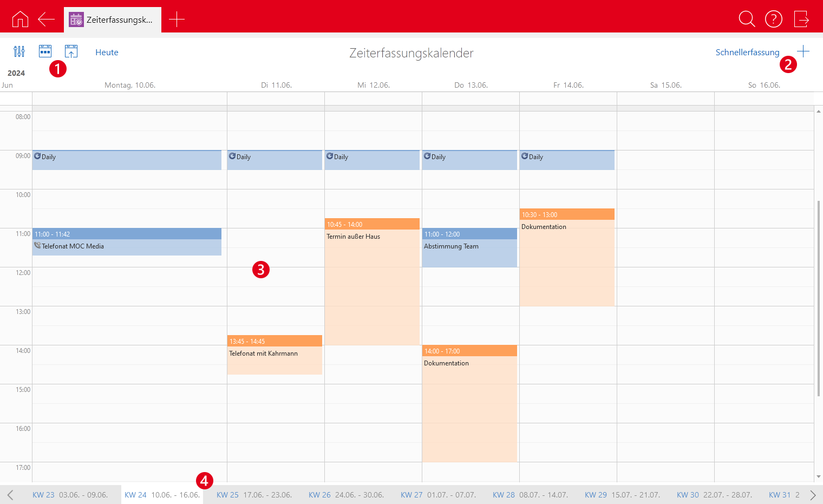Open the Telefonat MOC Media appointment
Screen dimensions: 823x504
[x=127, y=246]
